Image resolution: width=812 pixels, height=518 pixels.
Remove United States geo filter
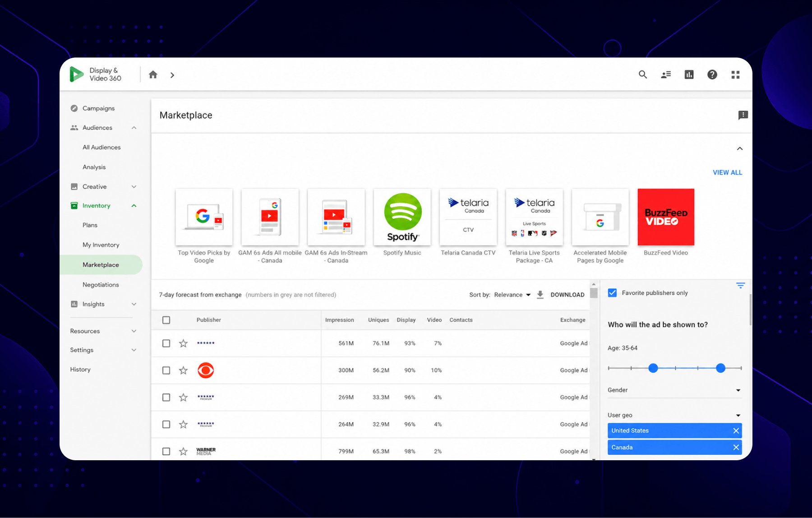736,430
